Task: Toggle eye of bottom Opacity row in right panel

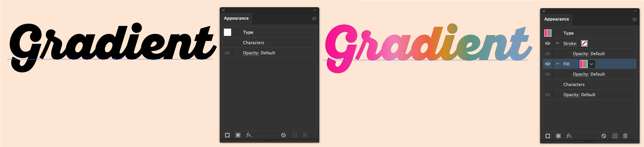Action: click(548, 94)
